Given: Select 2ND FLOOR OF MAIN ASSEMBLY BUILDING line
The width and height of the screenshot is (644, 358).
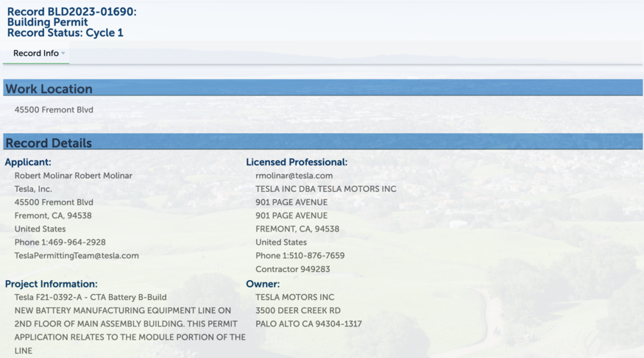Looking at the screenshot, I should click(126, 324).
